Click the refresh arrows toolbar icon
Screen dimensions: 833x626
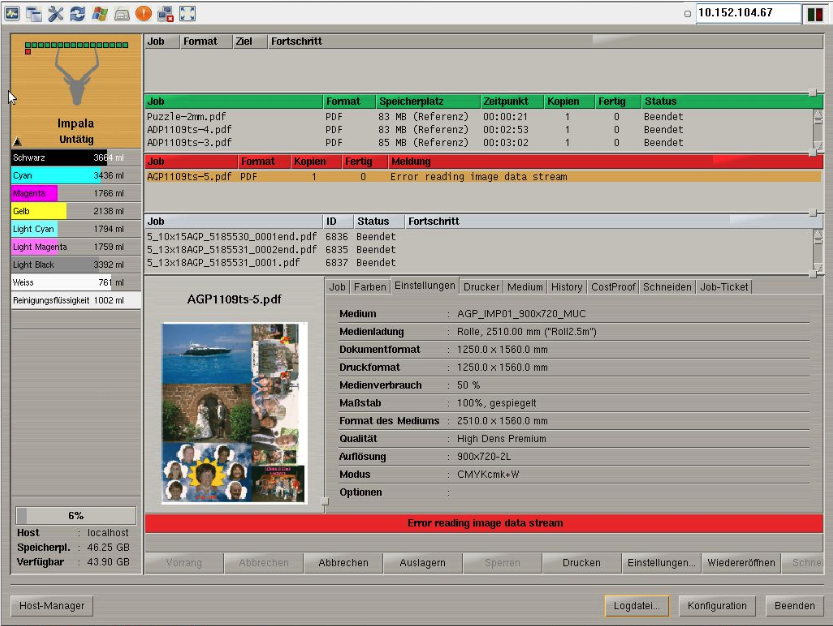[77, 12]
